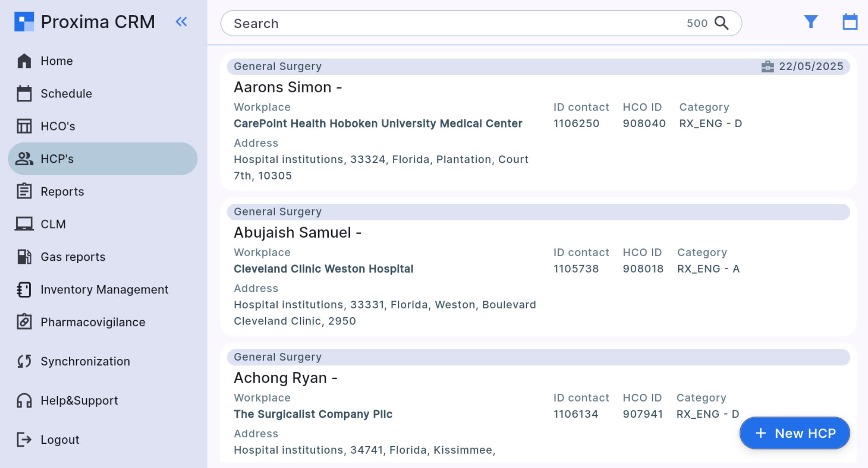868x468 pixels.
Task: Open the Schedule menu item
Action: coord(66,93)
